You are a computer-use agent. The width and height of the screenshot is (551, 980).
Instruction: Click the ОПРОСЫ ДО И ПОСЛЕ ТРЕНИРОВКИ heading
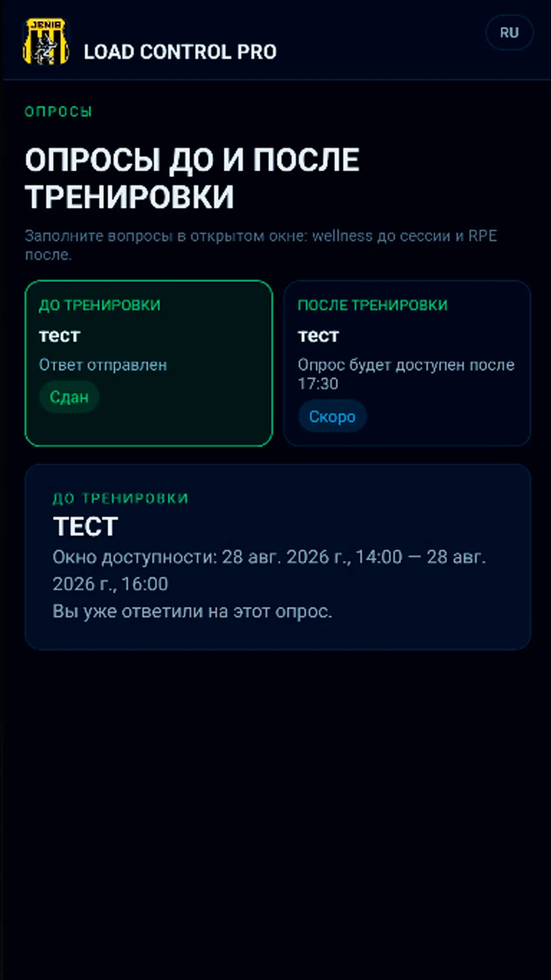tap(192, 178)
